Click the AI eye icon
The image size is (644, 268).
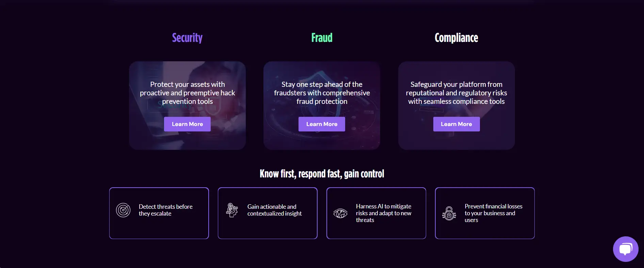(x=340, y=214)
